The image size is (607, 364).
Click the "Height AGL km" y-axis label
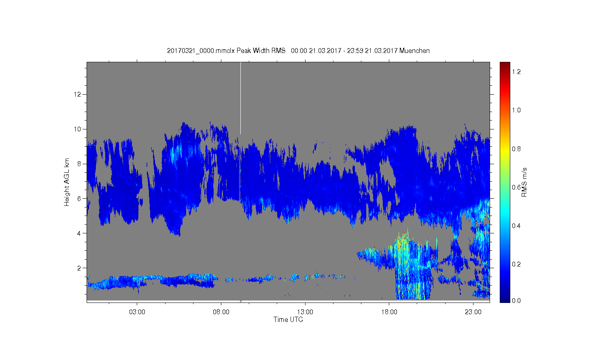coord(67,182)
